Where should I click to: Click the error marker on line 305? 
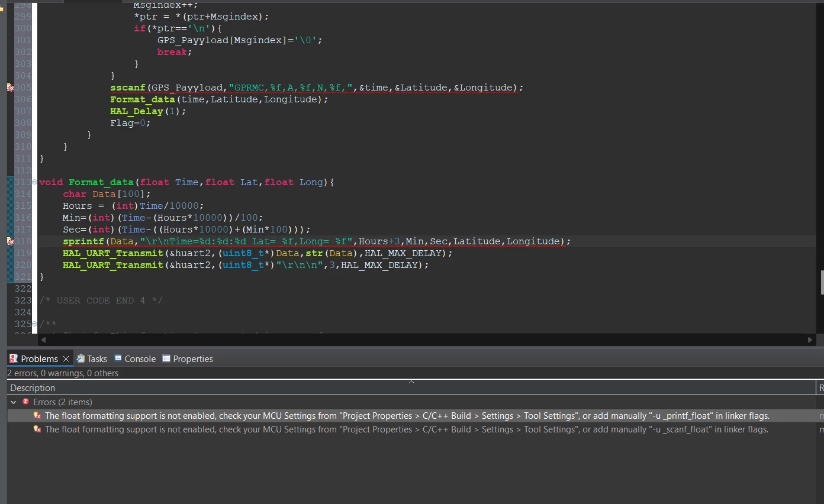coord(10,88)
